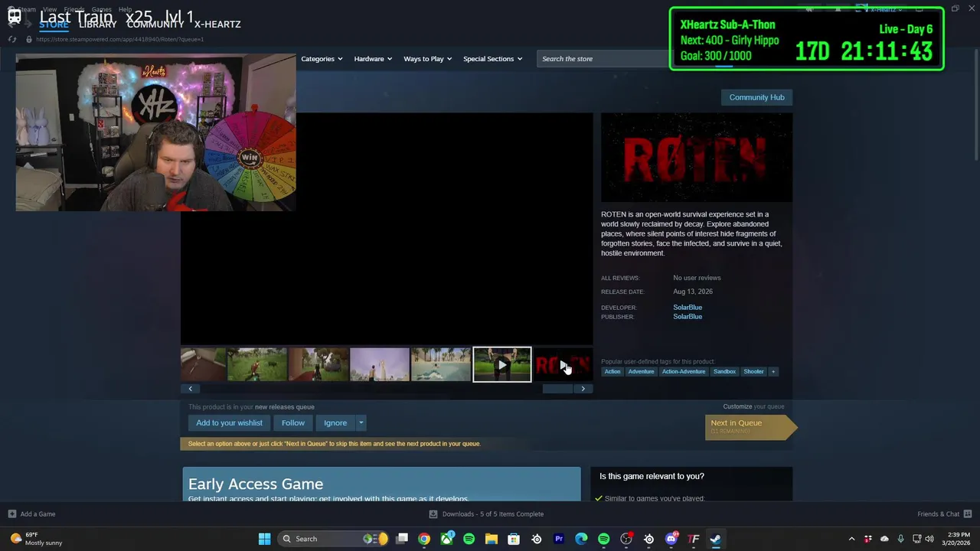The width and height of the screenshot is (980, 551).
Task: Open Google Chrome from the taskbar
Action: [424, 539]
